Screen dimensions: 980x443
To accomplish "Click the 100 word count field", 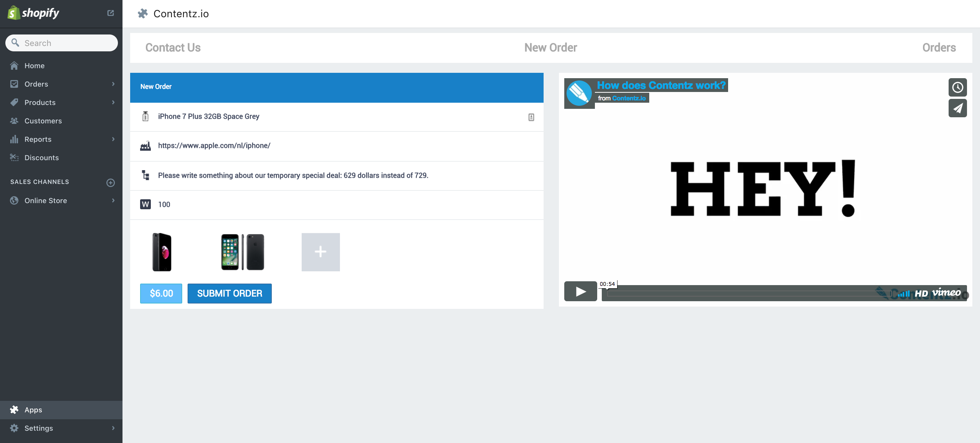I will click(x=337, y=205).
